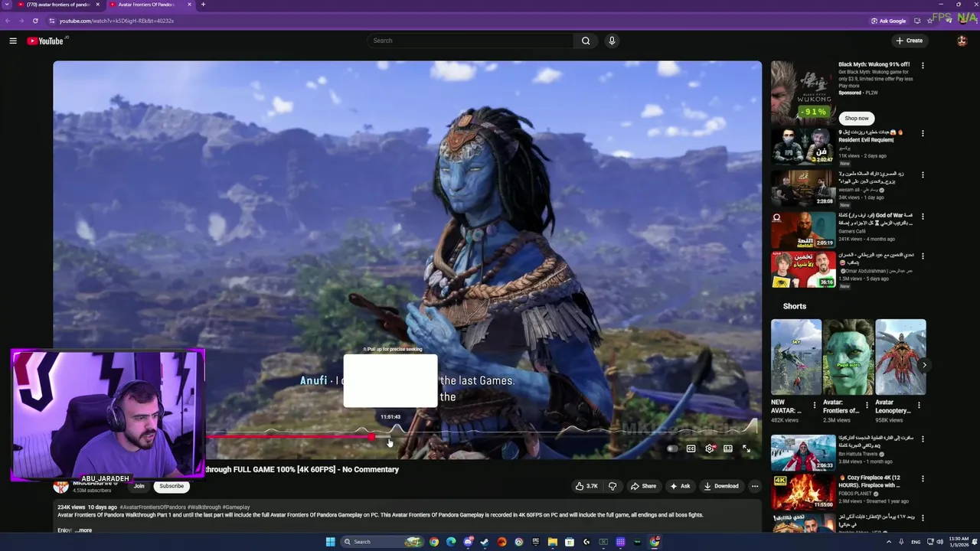Open the Ibn Hattuta Travels video thumbnail
The height and width of the screenshot is (551, 980).
point(803,452)
